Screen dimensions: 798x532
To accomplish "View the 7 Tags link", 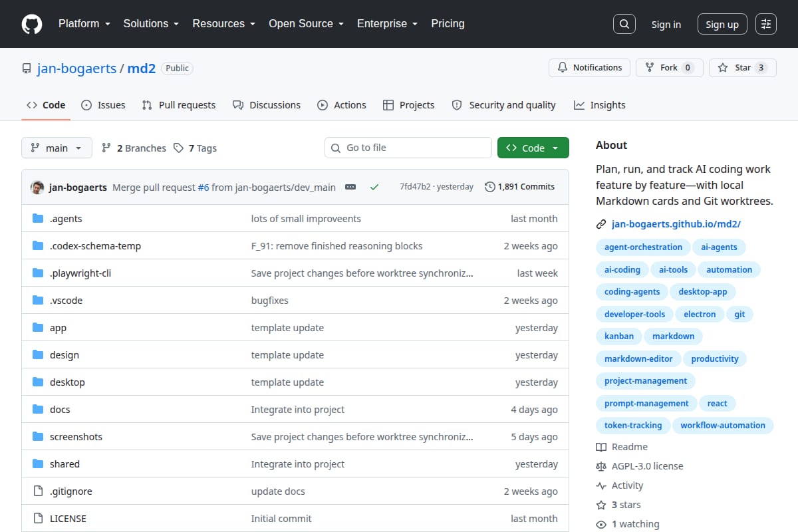I will pyautogui.click(x=196, y=148).
